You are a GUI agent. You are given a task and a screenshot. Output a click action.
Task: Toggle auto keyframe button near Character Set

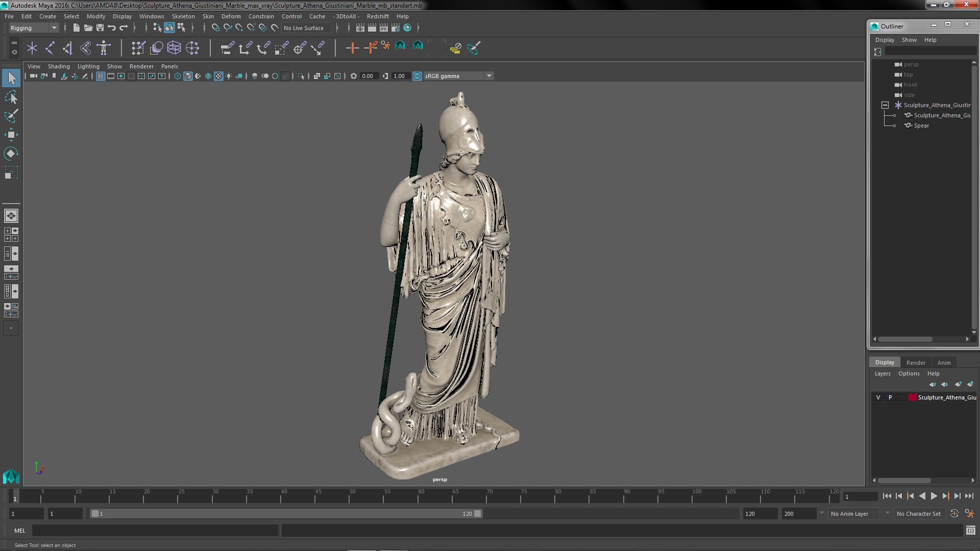(954, 514)
